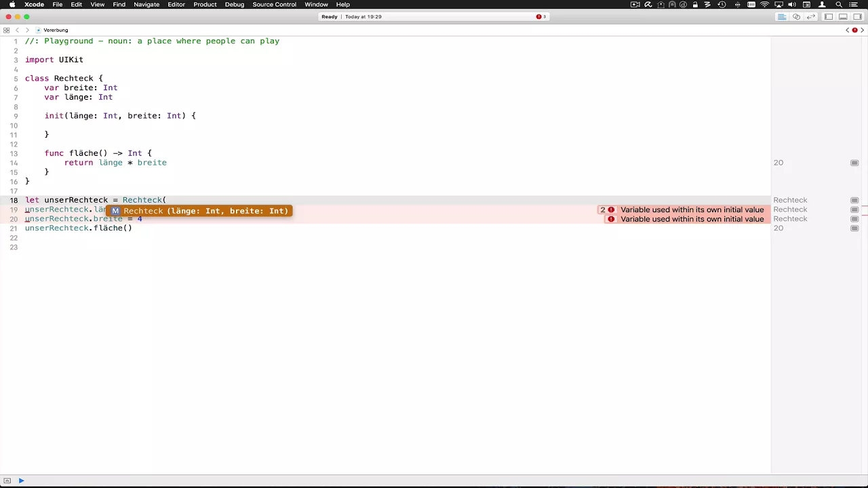Show result for line 18 Rechteck
The height and width of the screenshot is (488, 868).
854,200
